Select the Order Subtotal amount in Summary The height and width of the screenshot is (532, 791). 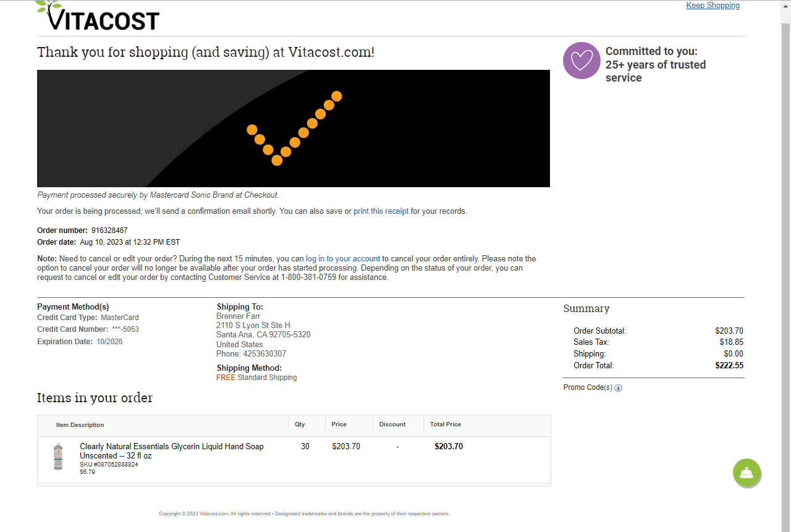(729, 331)
